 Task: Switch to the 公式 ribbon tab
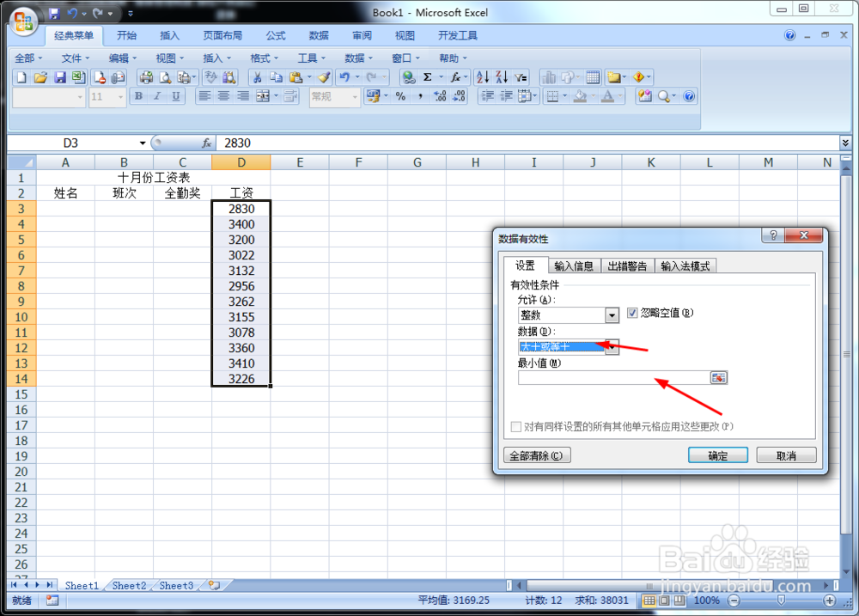(276, 35)
